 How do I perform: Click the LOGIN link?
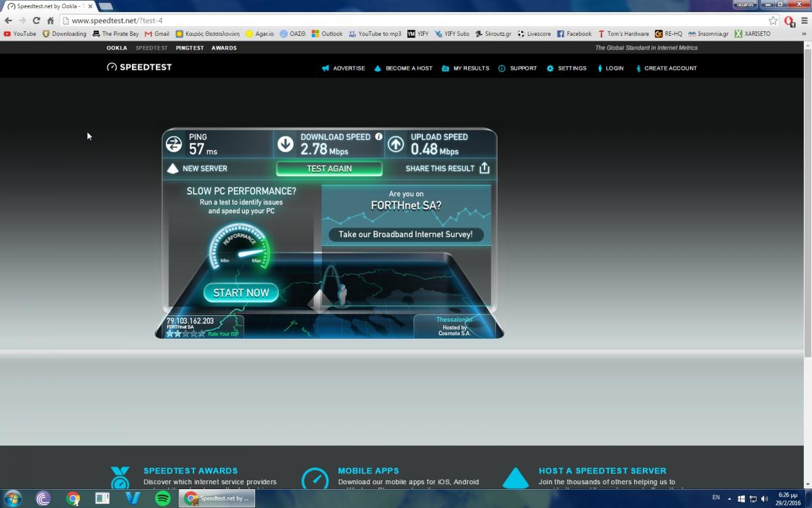(x=610, y=68)
